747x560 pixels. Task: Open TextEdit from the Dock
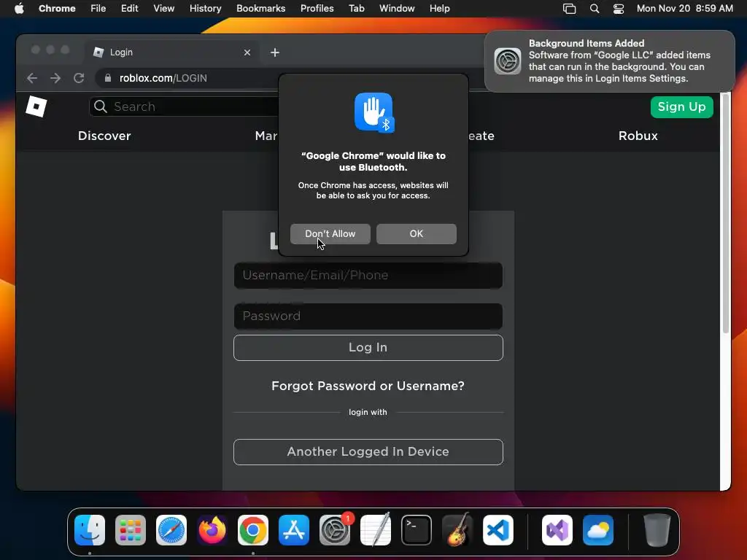[x=376, y=530]
